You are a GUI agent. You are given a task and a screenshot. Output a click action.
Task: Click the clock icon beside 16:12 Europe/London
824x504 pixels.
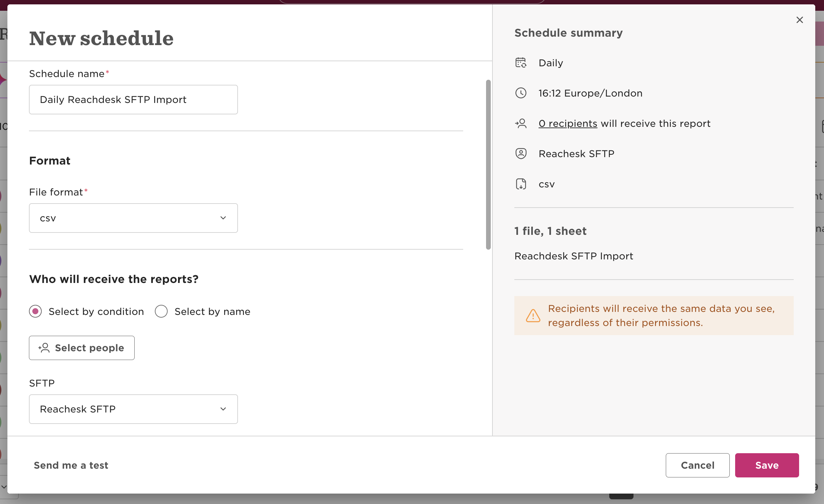pyautogui.click(x=521, y=93)
